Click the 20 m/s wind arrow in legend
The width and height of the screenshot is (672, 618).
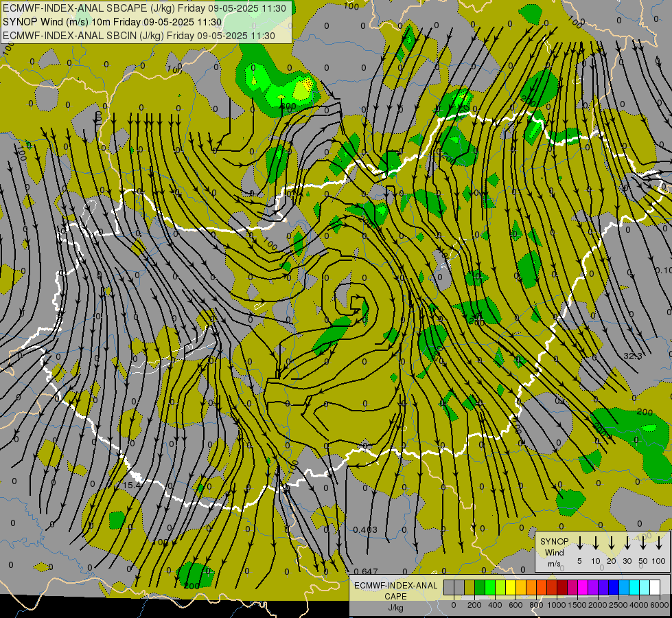pos(612,543)
